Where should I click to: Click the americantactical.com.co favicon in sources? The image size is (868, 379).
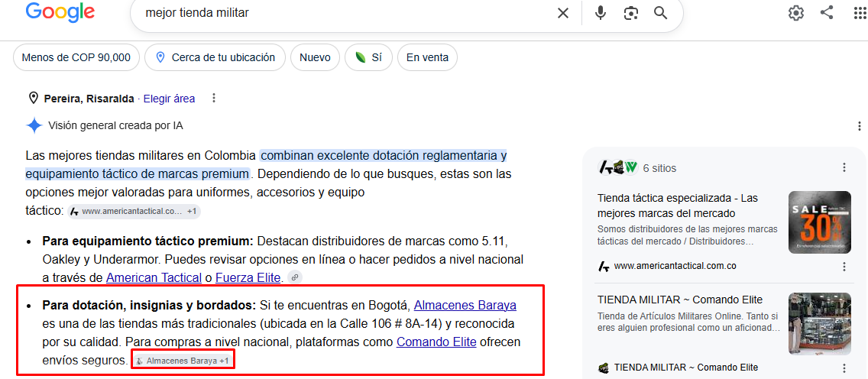604,266
